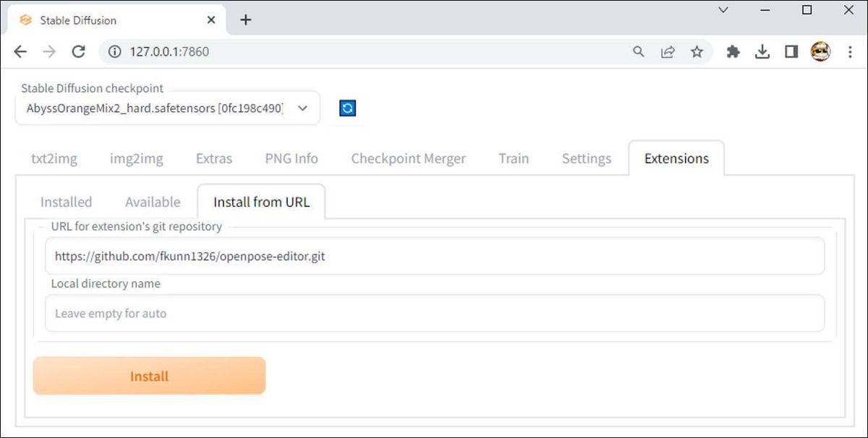Viewport: 868px width, 438px height.
Task: Close the Stable Diffusion browser tab
Action: click(x=210, y=20)
